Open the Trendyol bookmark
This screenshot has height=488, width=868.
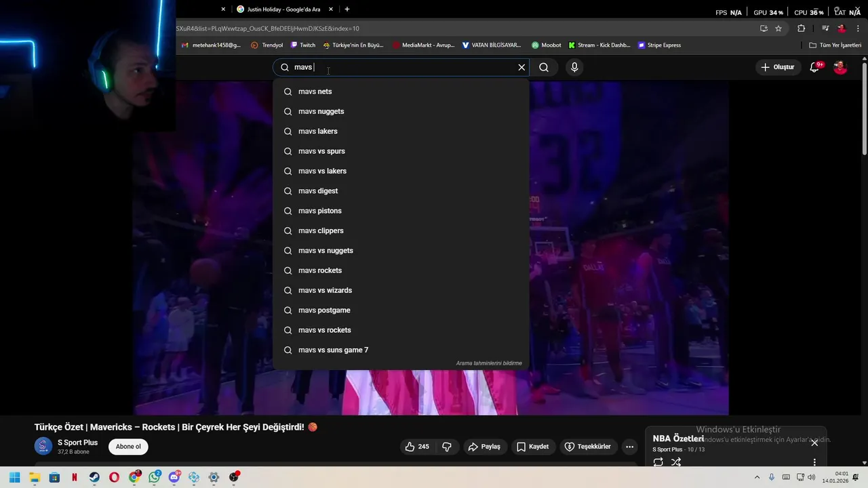tap(267, 45)
